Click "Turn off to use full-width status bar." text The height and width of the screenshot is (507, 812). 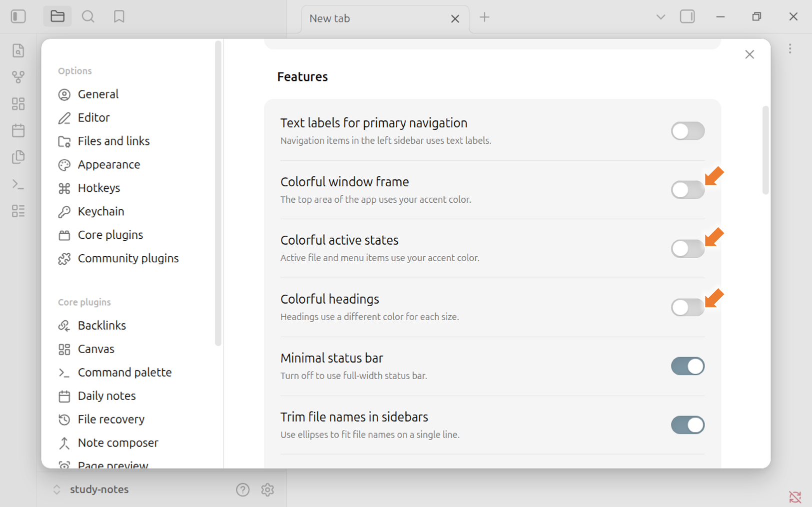click(354, 376)
